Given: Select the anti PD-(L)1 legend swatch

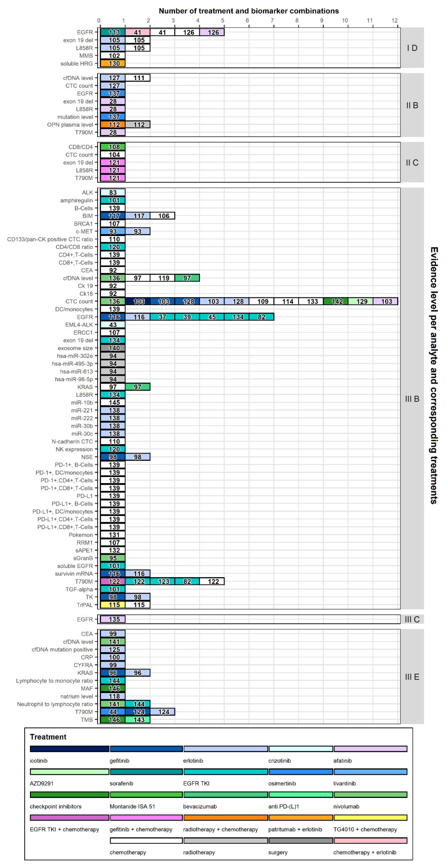Looking at the screenshot, I should tap(301, 795).
